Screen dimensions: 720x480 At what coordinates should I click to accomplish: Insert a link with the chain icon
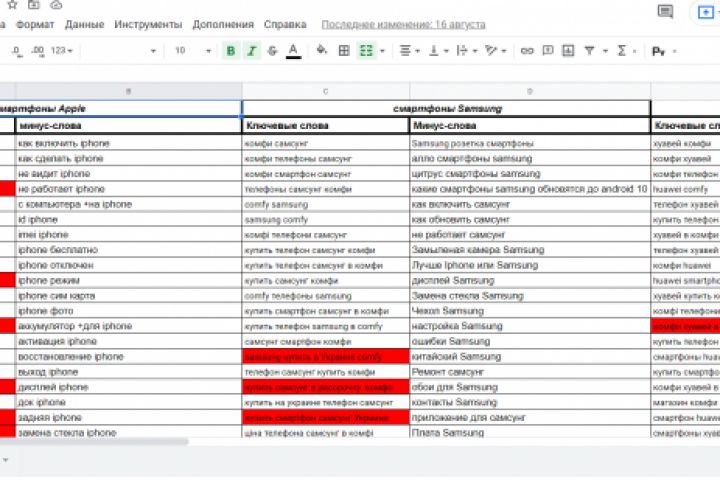(527, 51)
